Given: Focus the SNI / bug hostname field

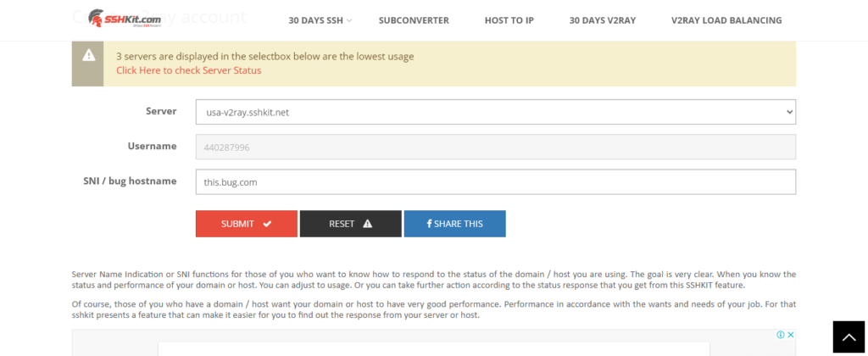Looking at the screenshot, I should (495, 181).
